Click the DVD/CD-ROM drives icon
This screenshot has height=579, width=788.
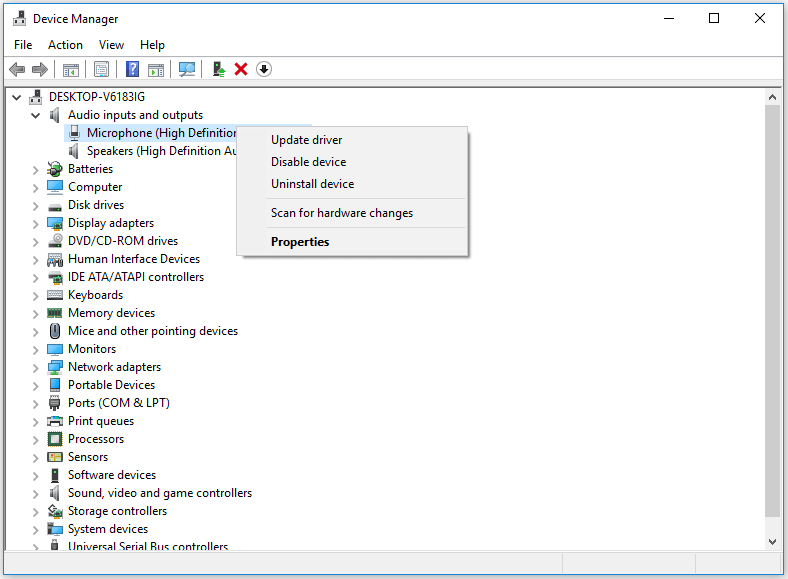coord(55,241)
